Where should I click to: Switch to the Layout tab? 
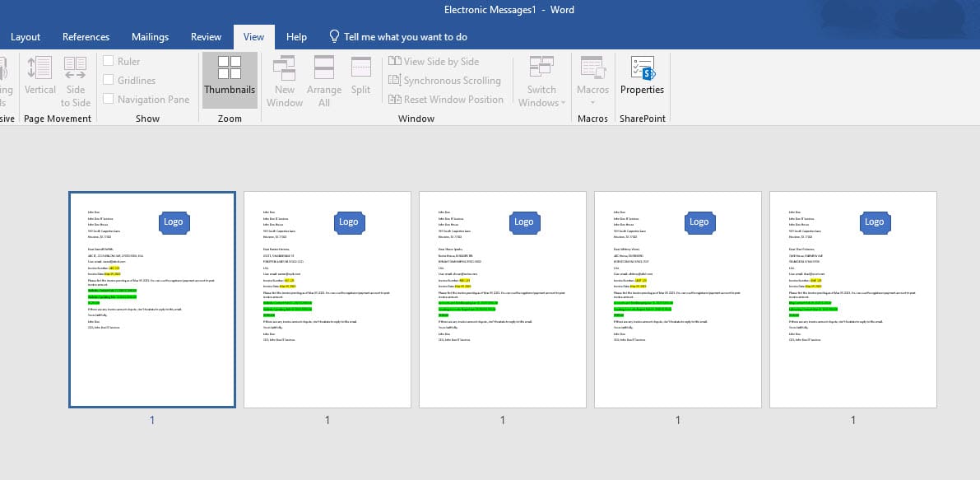coord(26,37)
